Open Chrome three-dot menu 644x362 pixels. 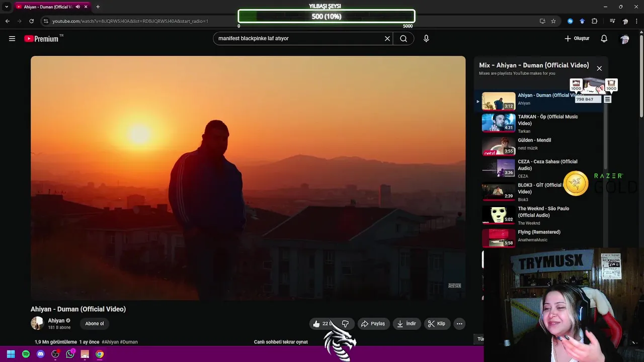coord(637,21)
